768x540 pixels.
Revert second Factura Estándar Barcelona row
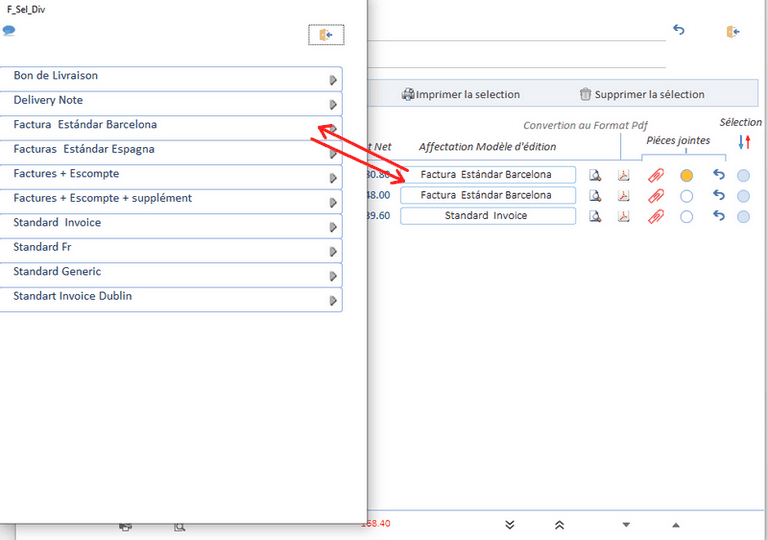pyautogui.click(x=719, y=195)
